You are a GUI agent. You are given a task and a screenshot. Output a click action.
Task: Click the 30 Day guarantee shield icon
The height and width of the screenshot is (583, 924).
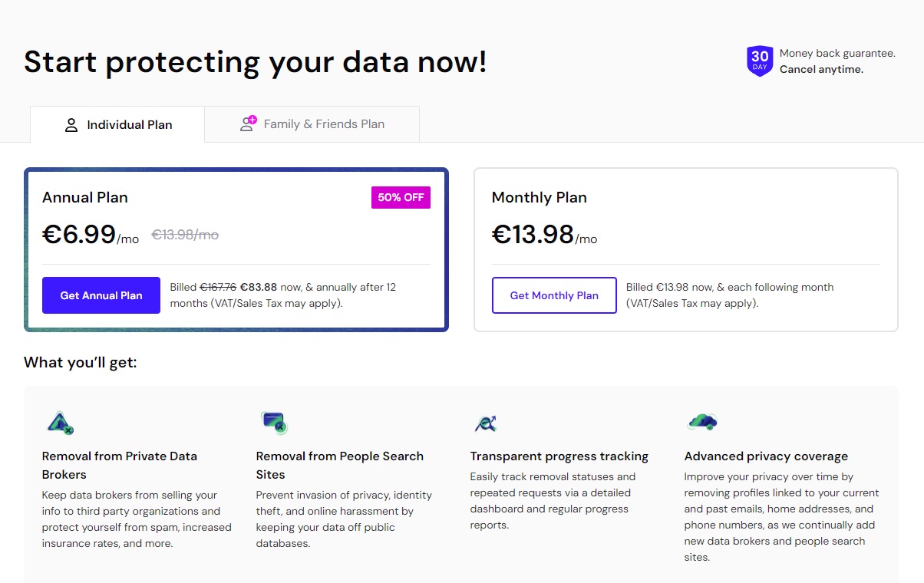click(x=759, y=61)
